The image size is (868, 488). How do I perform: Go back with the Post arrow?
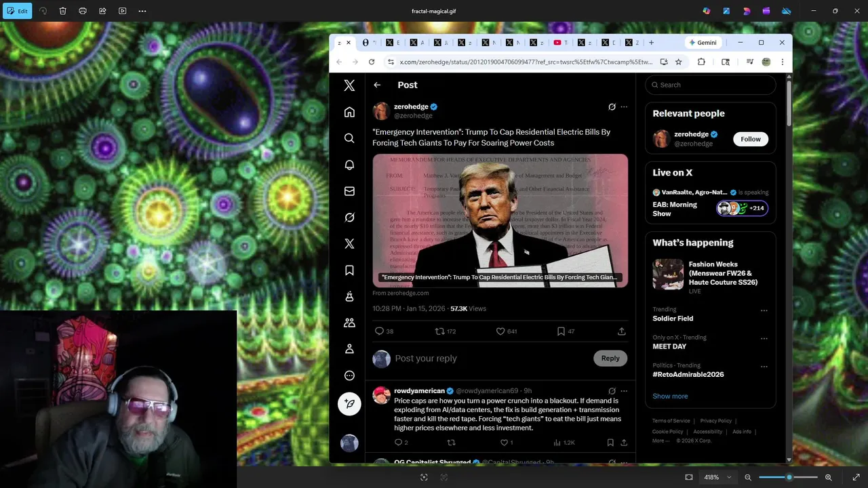click(x=377, y=85)
